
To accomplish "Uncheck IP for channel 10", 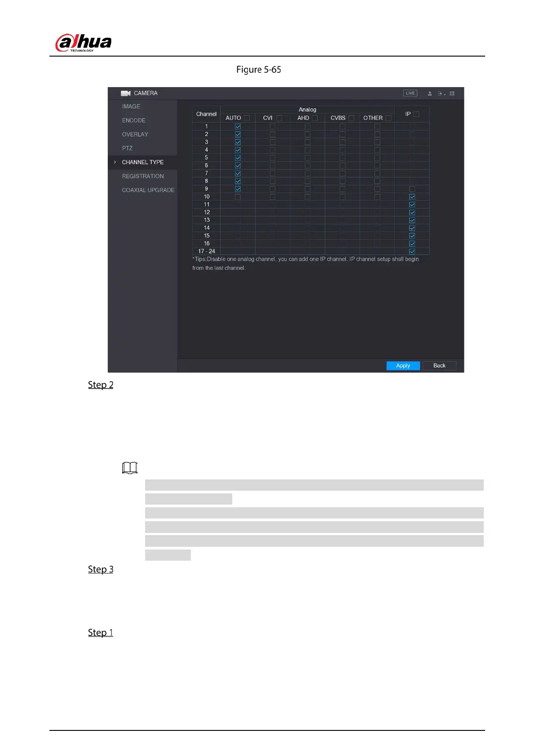I will click(x=412, y=197).
